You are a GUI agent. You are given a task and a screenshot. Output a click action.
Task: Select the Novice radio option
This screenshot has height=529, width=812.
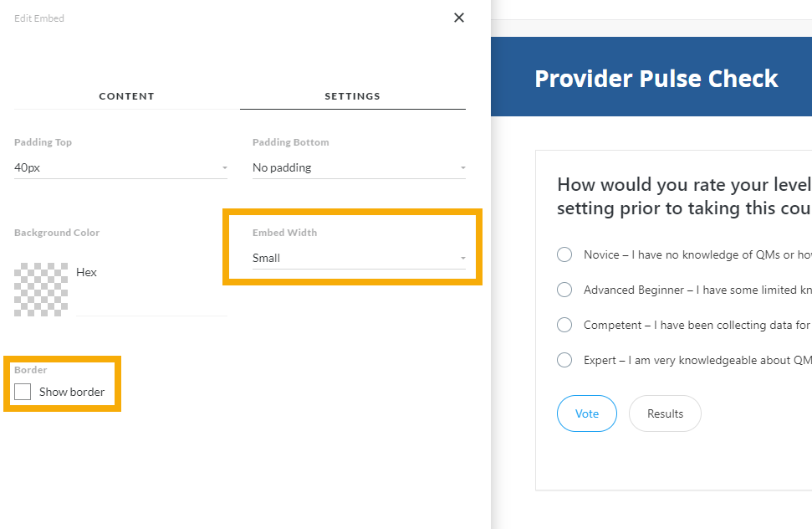click(564, 254)
